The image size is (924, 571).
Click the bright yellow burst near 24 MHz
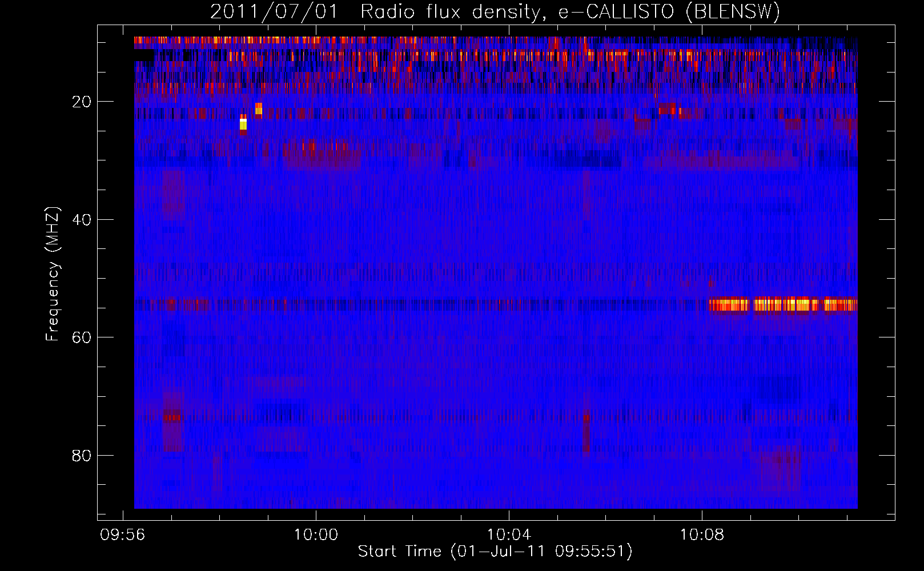pos(243,124)
